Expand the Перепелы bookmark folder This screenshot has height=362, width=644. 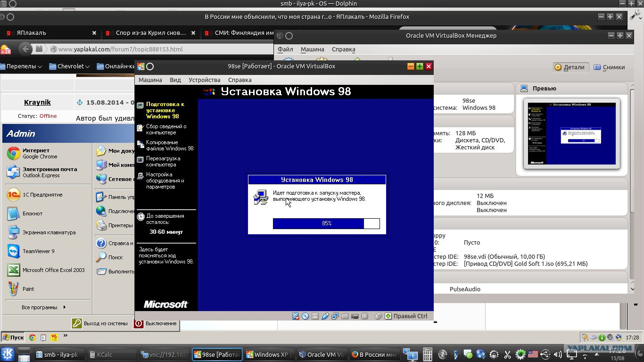click(21, 66)
